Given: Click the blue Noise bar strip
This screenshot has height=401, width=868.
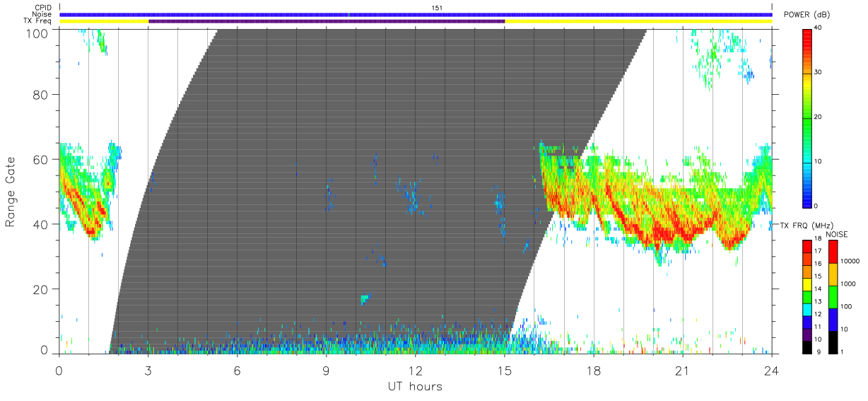Looking at the screenshot, I should point(416,14).
